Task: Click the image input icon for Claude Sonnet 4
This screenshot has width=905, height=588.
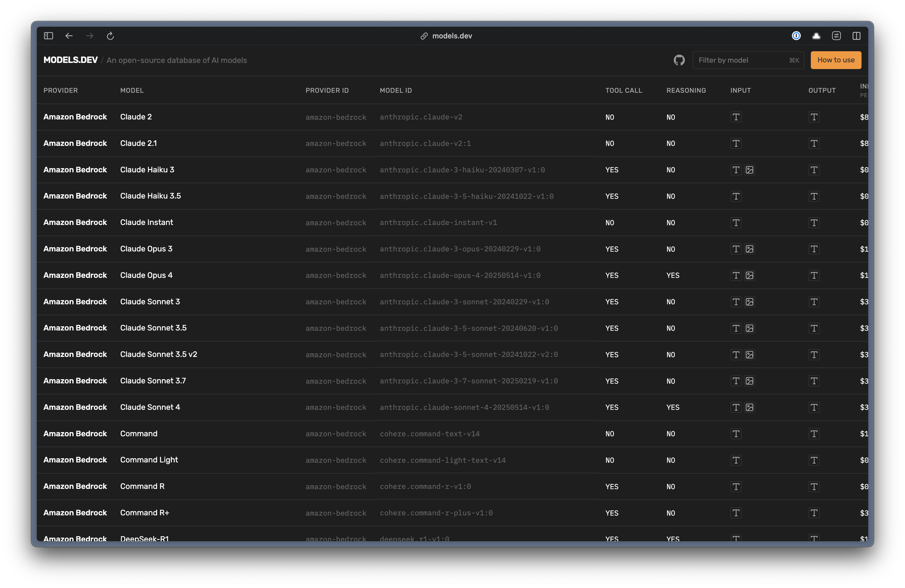Action: (750, 408)
